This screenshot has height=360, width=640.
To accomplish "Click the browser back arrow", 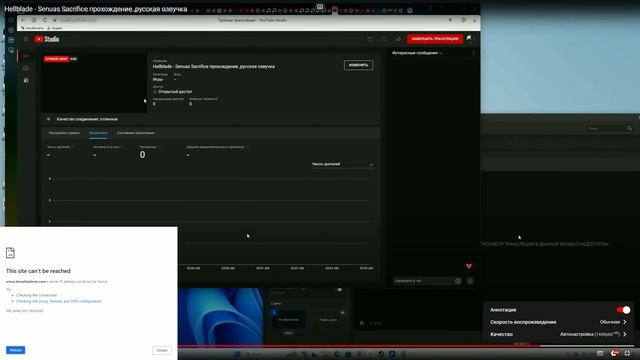I will [x=23, y=20].
